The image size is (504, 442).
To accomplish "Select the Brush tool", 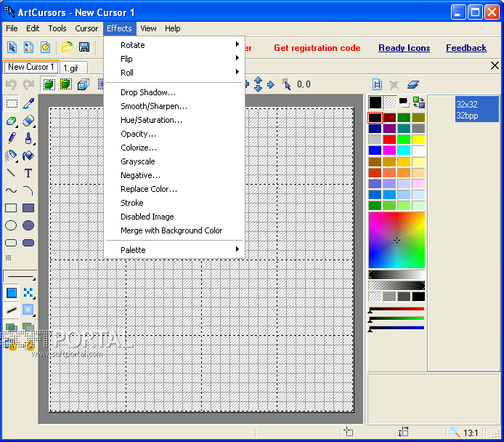I will click(x=28, y=138).
